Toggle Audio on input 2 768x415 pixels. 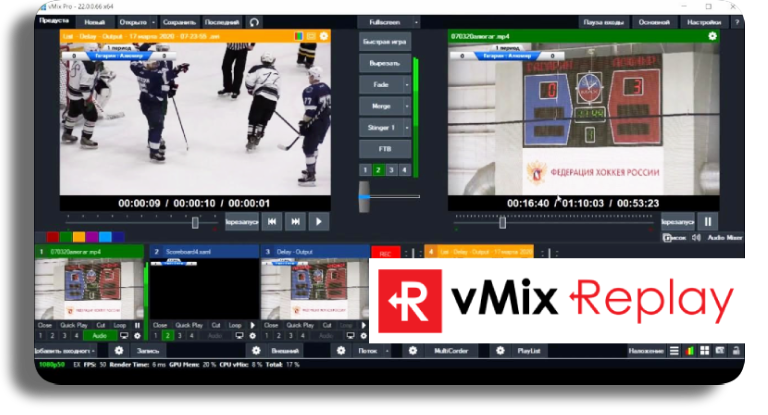pos(215,336)
